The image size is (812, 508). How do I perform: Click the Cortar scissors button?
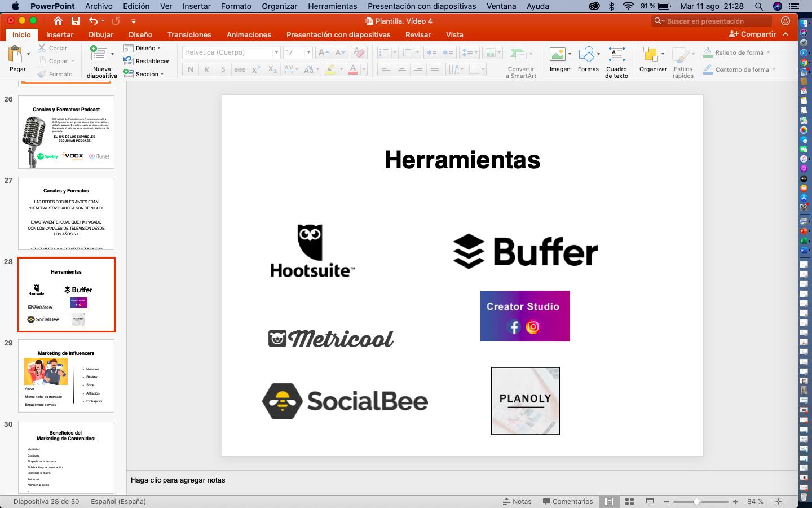tap(52, 48)
